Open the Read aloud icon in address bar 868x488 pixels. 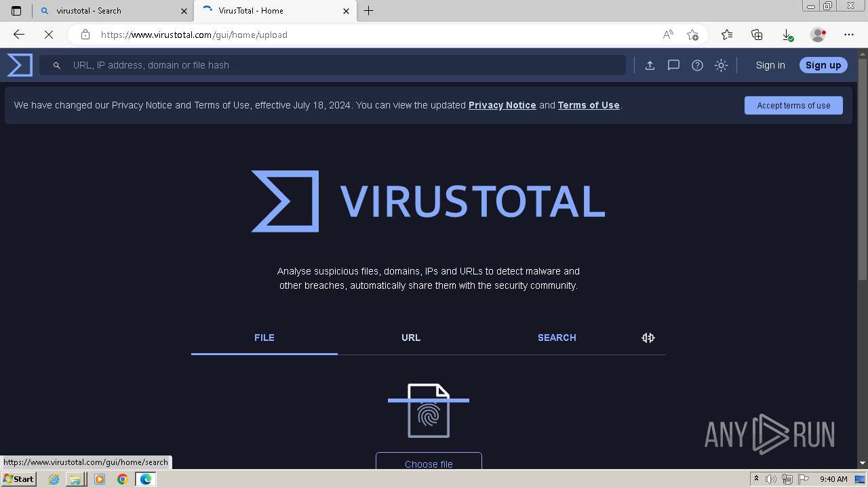click(x=668, y=35)
